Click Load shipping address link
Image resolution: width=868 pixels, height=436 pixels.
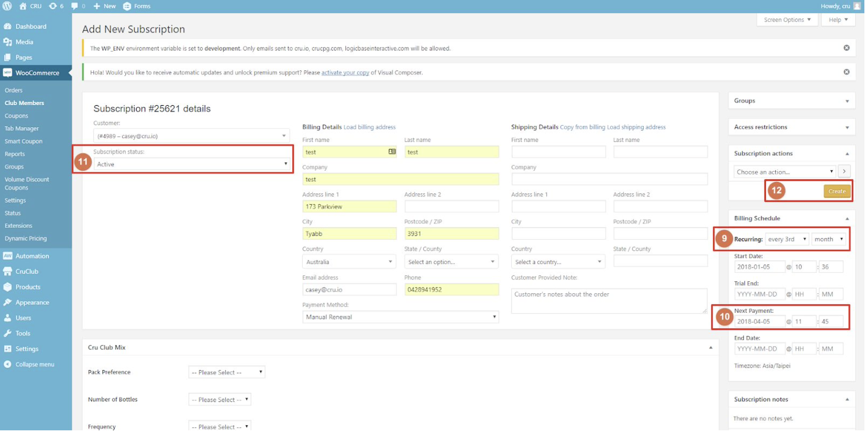(x=636, y=127)
